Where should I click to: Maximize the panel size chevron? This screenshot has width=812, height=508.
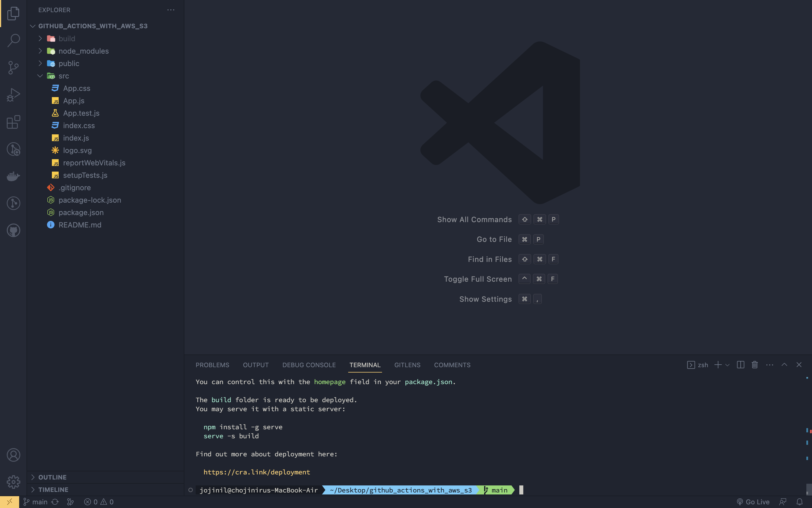coord(784,365)
